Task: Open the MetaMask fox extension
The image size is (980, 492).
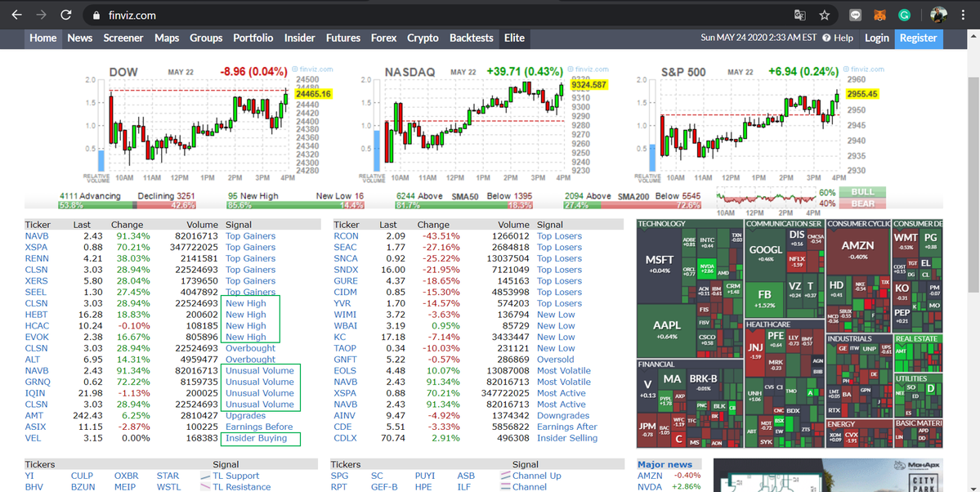Action: pos(880,15)
